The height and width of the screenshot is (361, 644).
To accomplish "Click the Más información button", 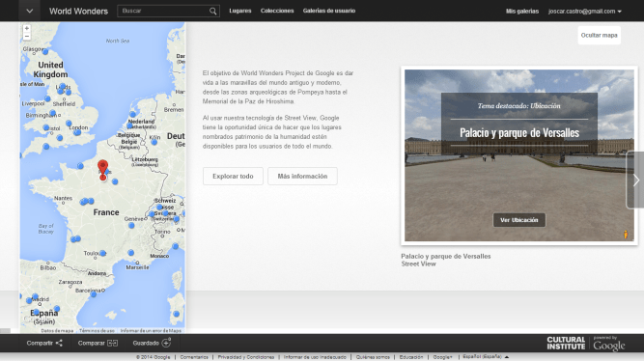I will click(x=302, y=176).
